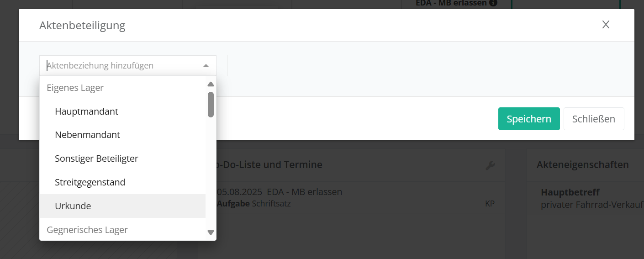644x259 pixels.
Task: Click the Gegnerisches Lager group header
Action: click(x=87, y=230)
